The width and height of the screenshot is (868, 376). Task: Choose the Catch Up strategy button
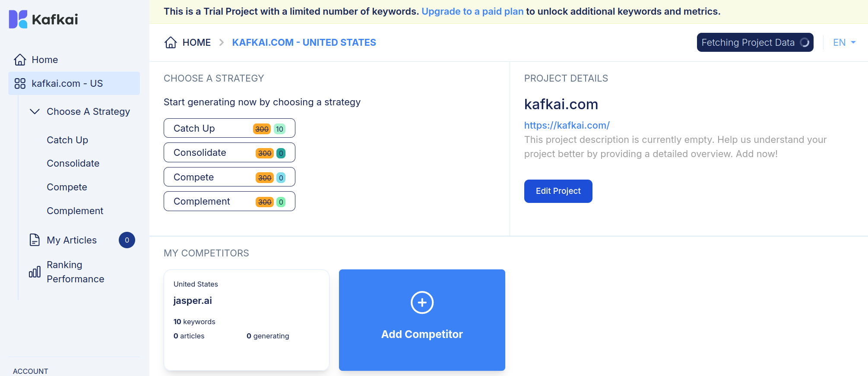[x=229, y=128]
